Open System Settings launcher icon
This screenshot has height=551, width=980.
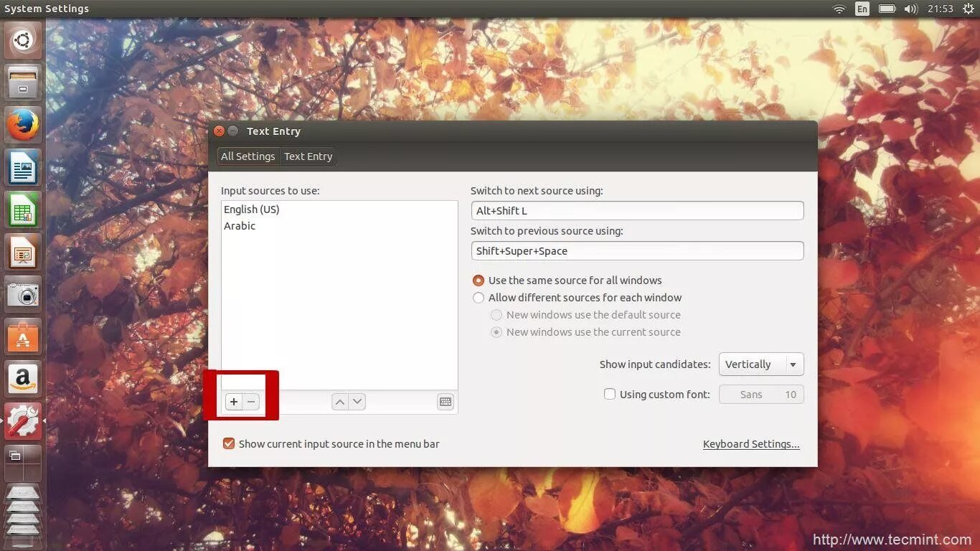[x=23, y=421]
